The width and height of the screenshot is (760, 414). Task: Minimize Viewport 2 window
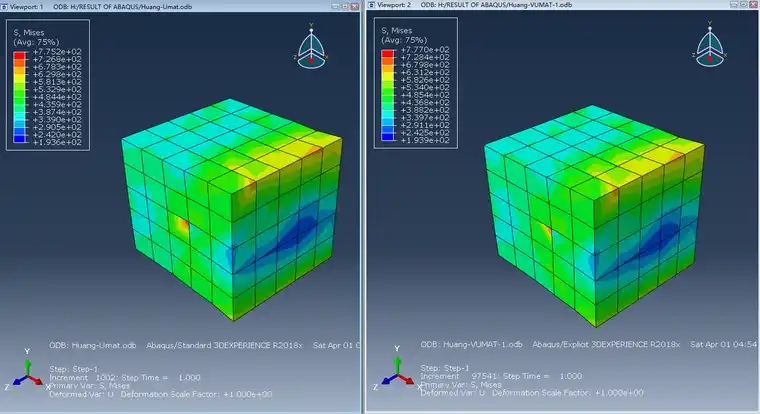pyautogui.click(x=734, y=4)
